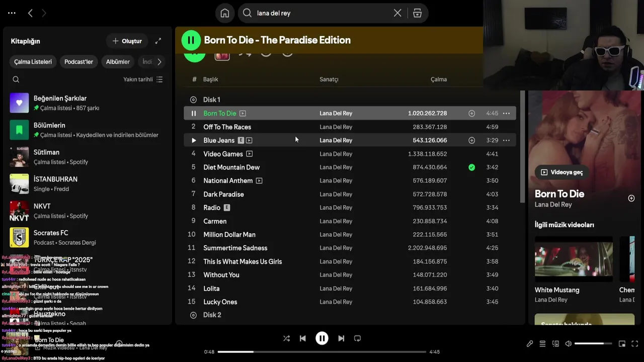Viewport: 644px width, 362px height.
Task: Skip to previous track
Action: pos(302,338)
